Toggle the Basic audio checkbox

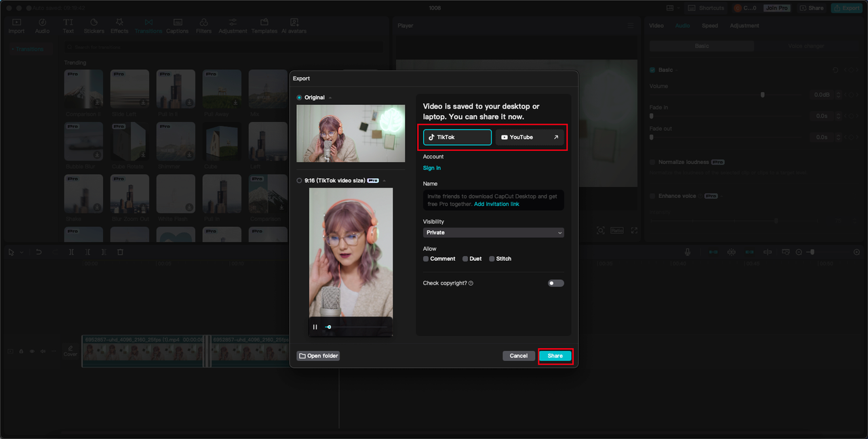(x=652, y=70)
